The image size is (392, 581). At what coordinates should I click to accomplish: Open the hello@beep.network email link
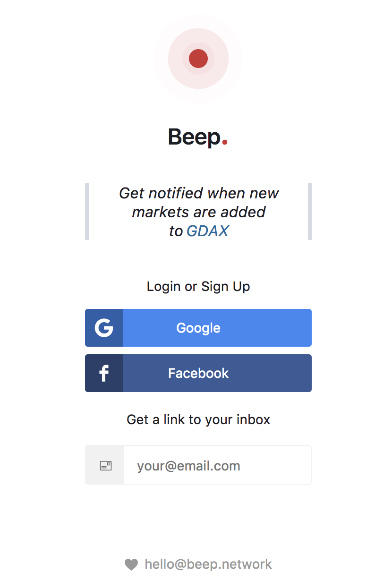[208, 564]
